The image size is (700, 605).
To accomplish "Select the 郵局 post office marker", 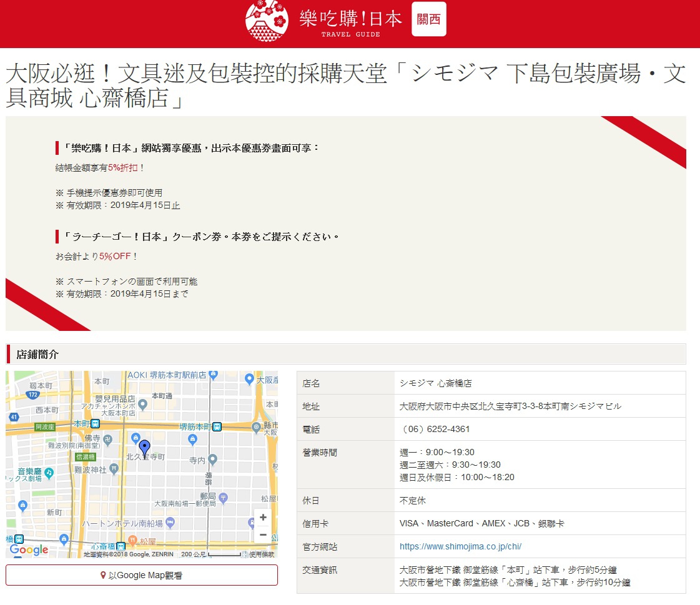I will pos(223,497).
